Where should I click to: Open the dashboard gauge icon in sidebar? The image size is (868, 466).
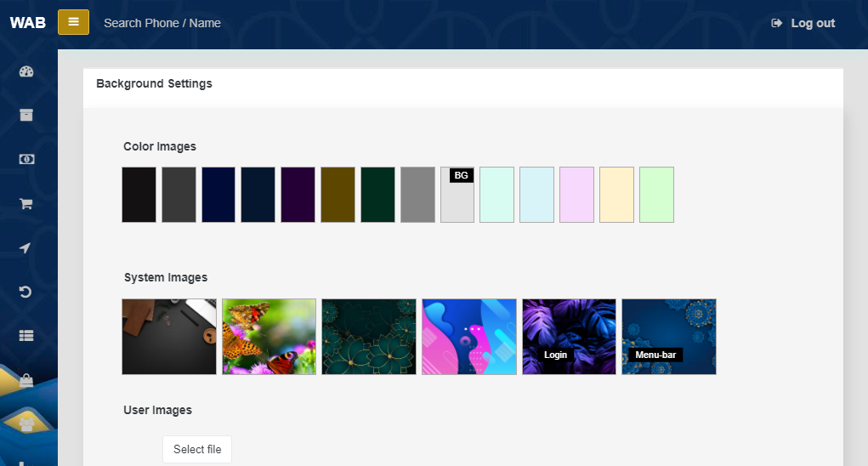pos(26,71)
